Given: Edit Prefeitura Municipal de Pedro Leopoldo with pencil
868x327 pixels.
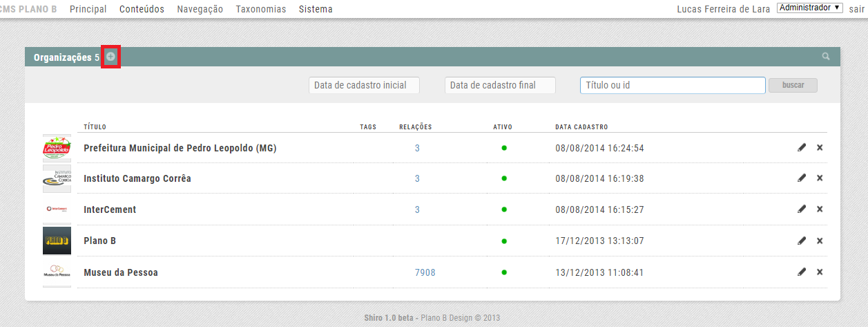Looking at the screenshot, I should click(802, 147).
